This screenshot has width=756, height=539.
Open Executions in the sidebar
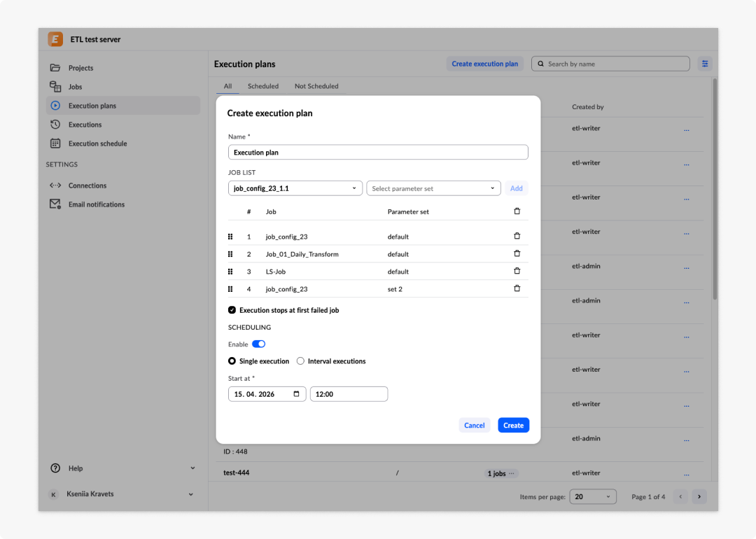[x=123, y=125]
